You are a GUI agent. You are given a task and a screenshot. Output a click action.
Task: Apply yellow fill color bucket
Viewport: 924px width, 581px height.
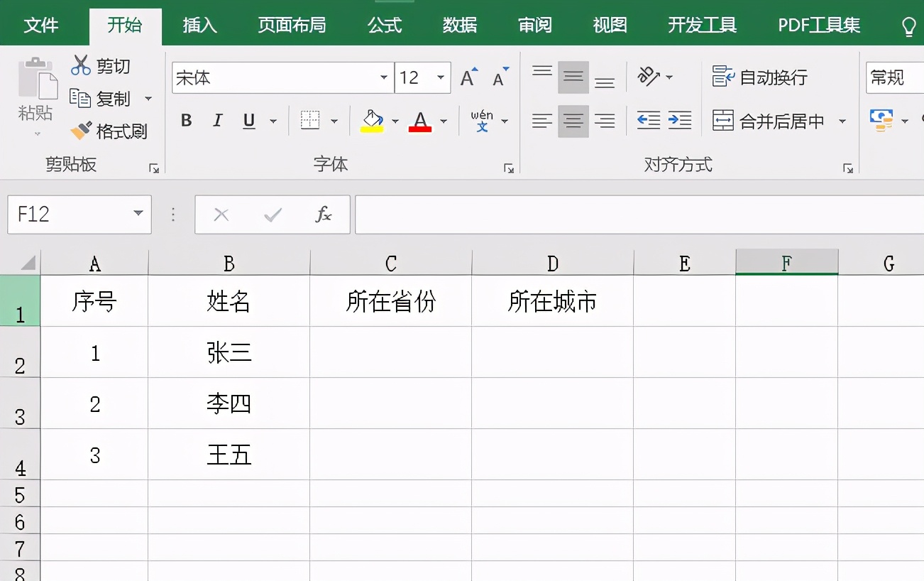pos(372,121)
